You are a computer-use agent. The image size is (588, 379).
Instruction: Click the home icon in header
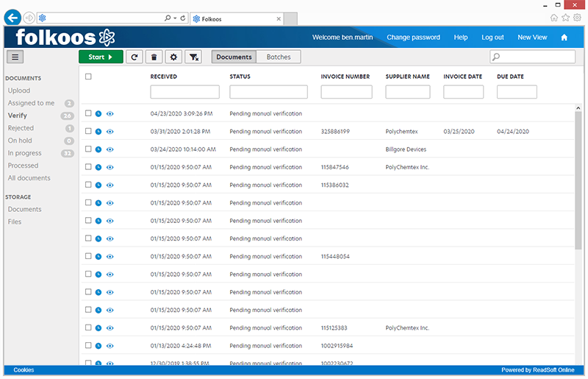tap(564, 38)
